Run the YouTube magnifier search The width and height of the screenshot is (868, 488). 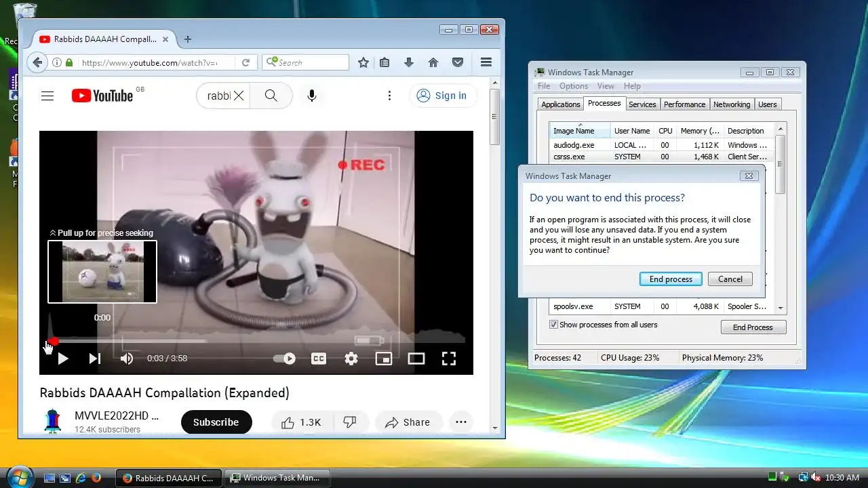(271, 96)
